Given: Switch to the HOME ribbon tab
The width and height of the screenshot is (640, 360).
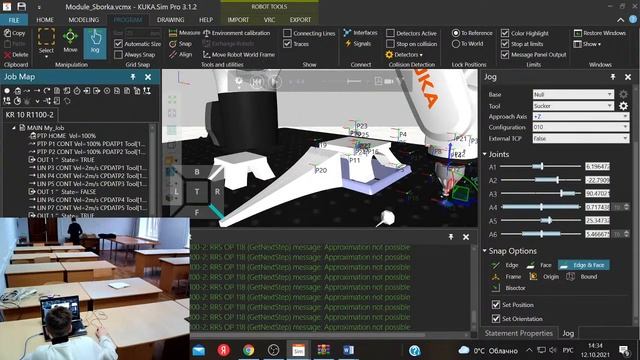Looking at the screenshot, I should point(45,20).
